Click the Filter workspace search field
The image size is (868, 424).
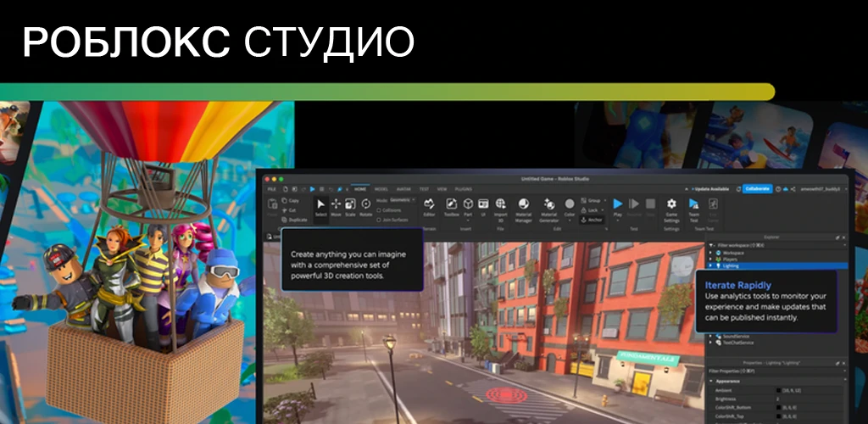pyautogui.click(x=775, y=245)
